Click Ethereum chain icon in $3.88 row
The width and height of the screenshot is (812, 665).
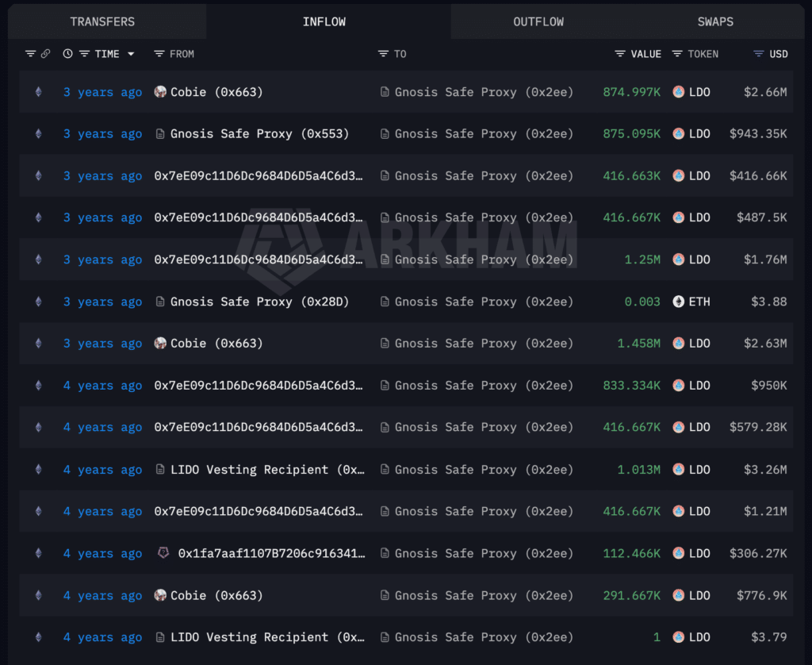pos(38,302)
